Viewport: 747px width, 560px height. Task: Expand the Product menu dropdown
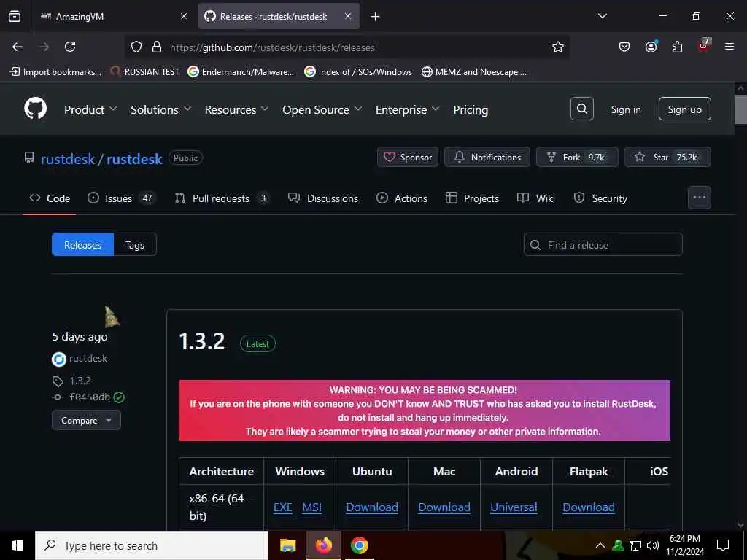pos(90,109)
